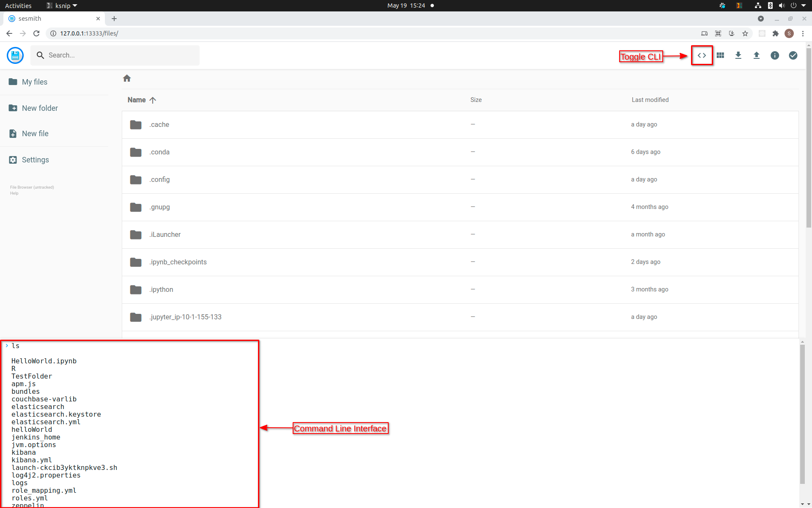This screenshot has width=812, height=508.
Task: Go back in browser history
Action: point(9,33)
